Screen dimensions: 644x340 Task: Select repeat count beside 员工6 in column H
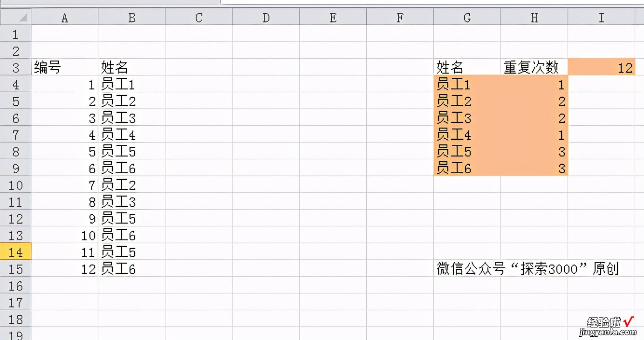534,168
